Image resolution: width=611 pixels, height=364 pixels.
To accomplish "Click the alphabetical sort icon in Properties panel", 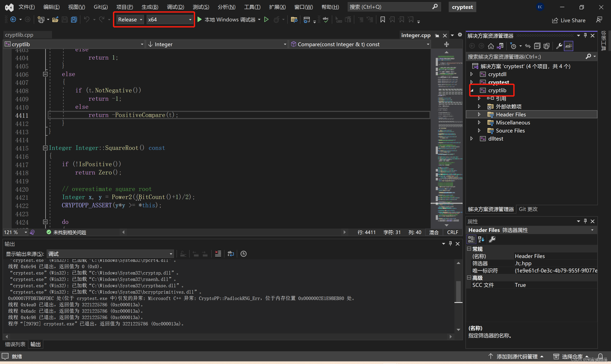I will point(481,239).
